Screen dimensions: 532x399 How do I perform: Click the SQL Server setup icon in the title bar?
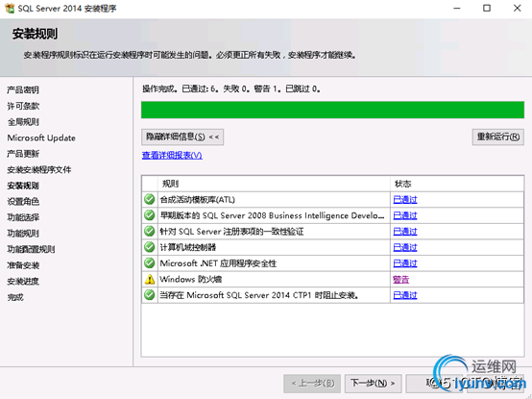(10, 8)
